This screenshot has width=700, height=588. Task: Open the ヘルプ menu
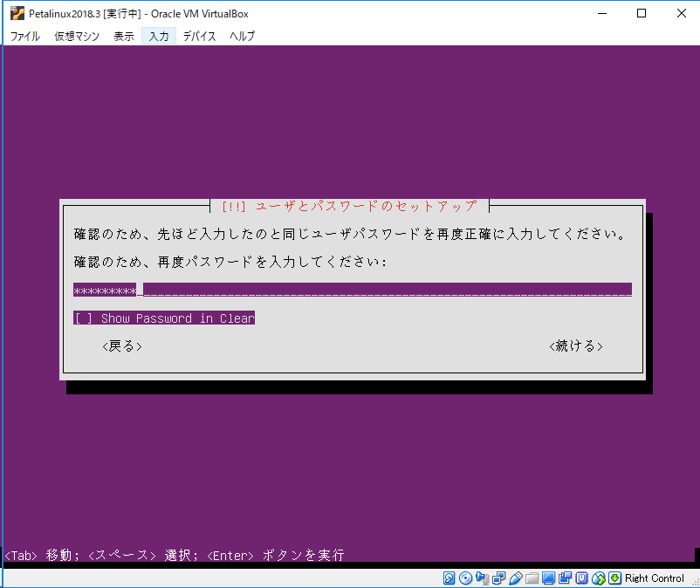coord(242,36)
